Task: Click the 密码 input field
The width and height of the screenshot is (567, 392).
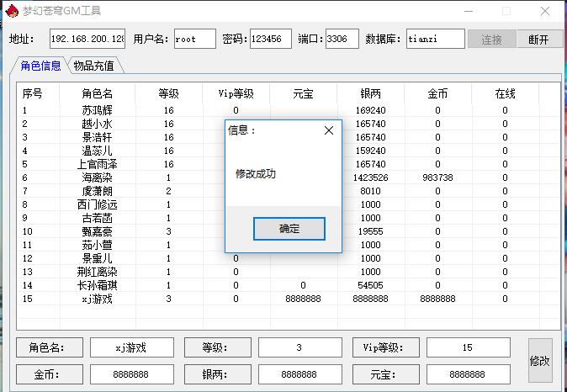Action: (x=270, y=39)
